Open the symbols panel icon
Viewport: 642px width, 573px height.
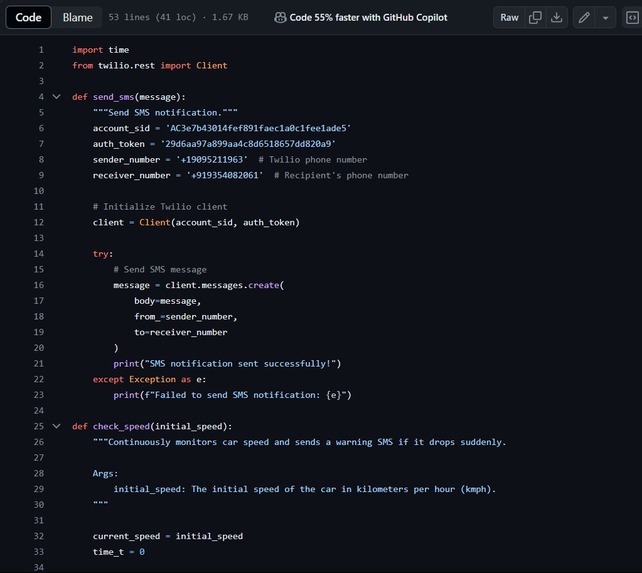632,17
